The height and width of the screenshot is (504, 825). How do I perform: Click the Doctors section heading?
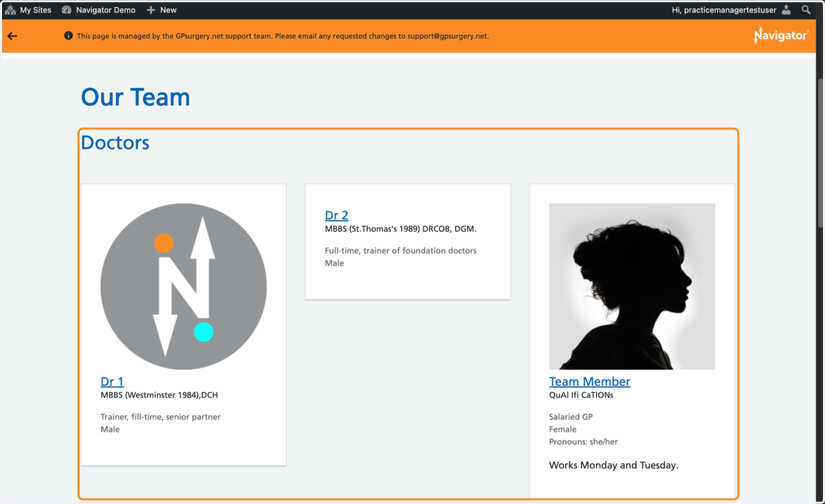click(x=115, y=142)
